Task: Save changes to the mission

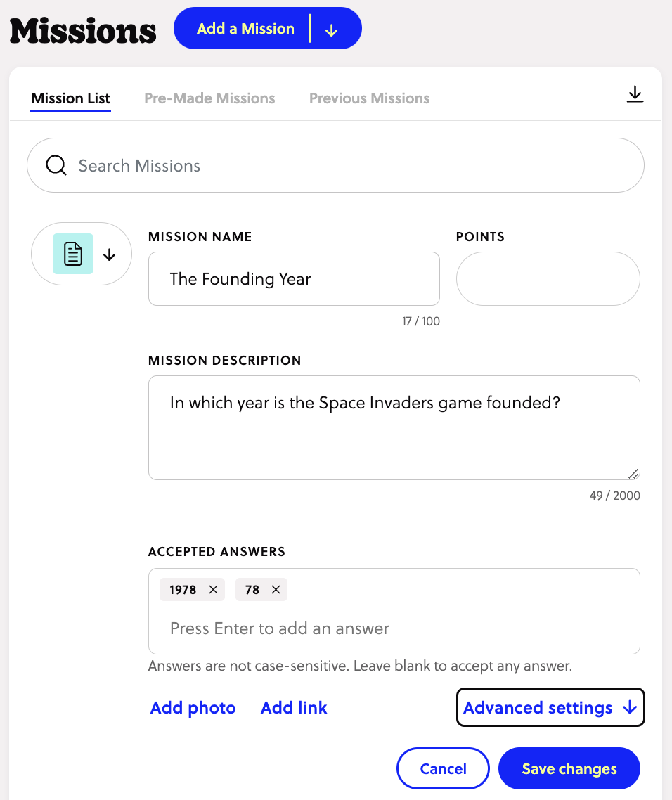Action: click(569, 768)
